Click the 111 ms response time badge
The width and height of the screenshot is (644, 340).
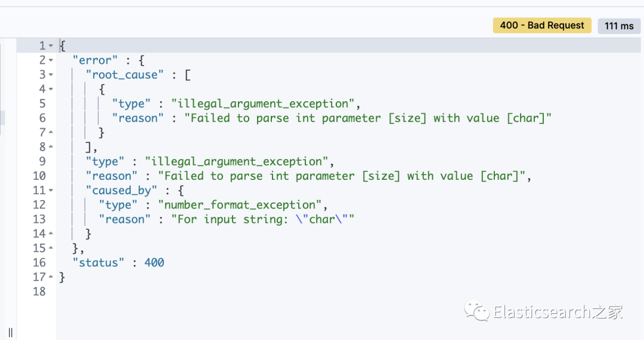619,26
